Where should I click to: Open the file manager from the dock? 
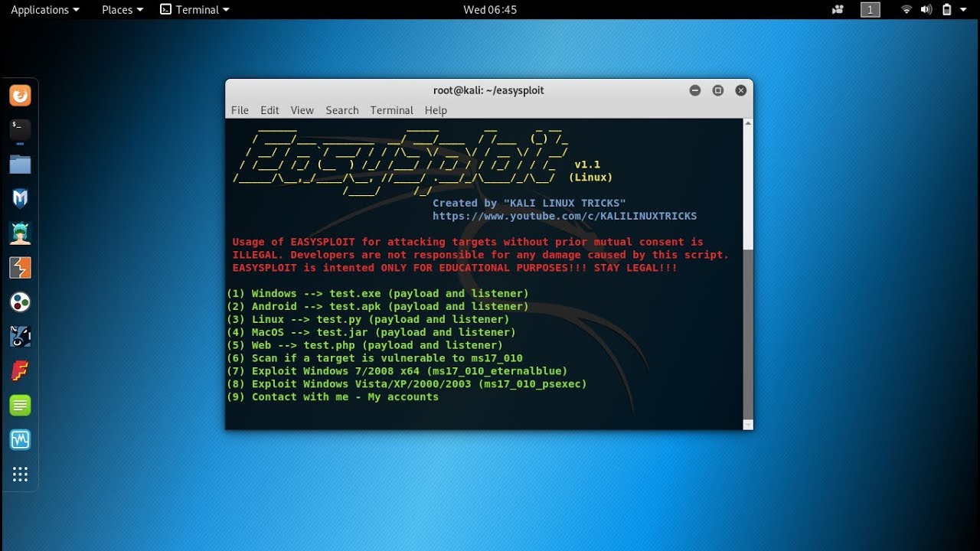[x=19, y=164]
